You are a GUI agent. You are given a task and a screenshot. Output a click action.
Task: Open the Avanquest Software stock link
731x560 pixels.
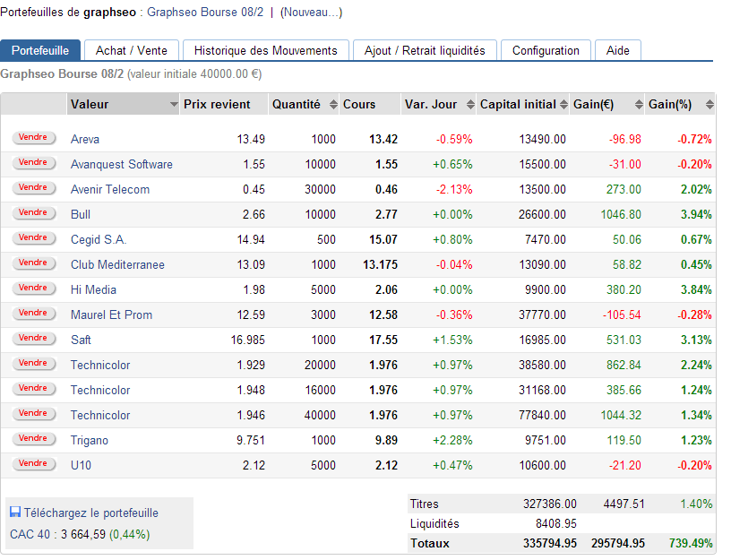[121, 164]
